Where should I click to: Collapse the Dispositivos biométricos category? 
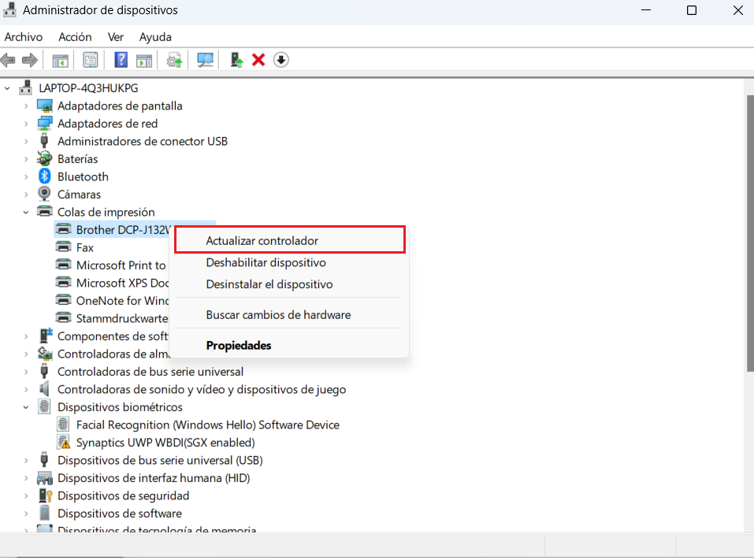click(x=26, y=407)
